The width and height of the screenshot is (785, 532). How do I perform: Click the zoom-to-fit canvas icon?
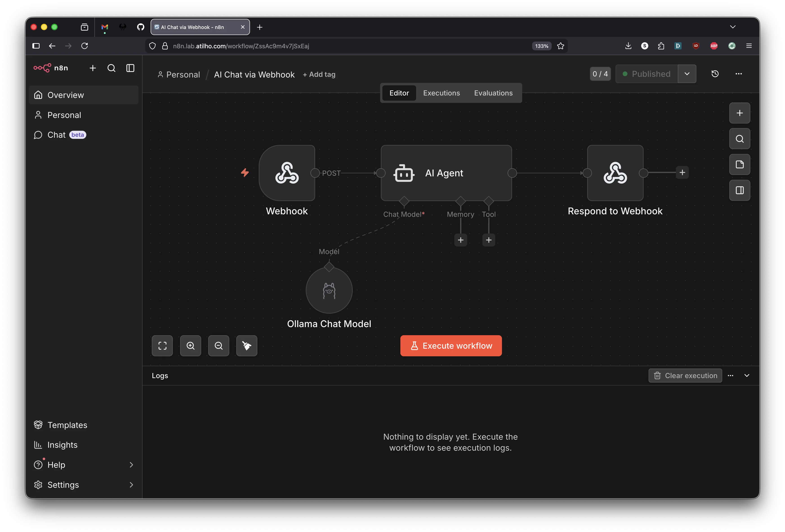(x=162, y=345)
